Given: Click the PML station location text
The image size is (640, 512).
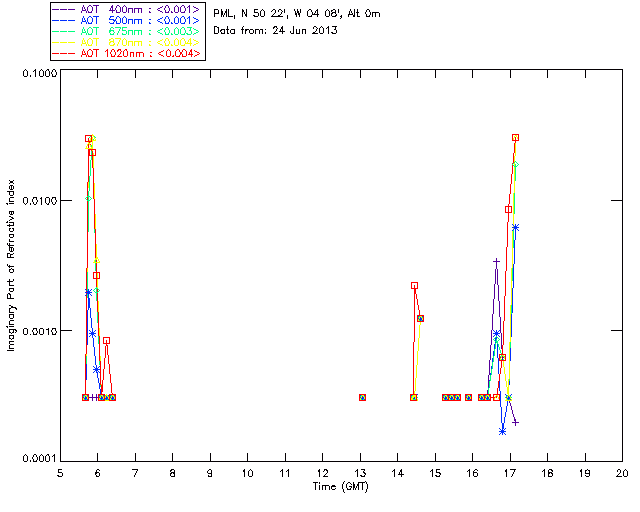Looking at the screenshot, I should (x=297, y=14).
